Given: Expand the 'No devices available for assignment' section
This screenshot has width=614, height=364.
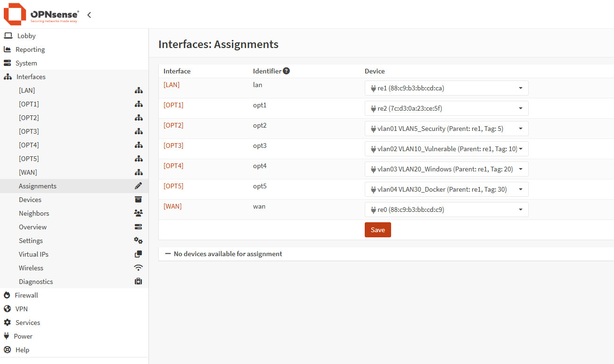Looking at the screenshot, I should click(168, 253).
